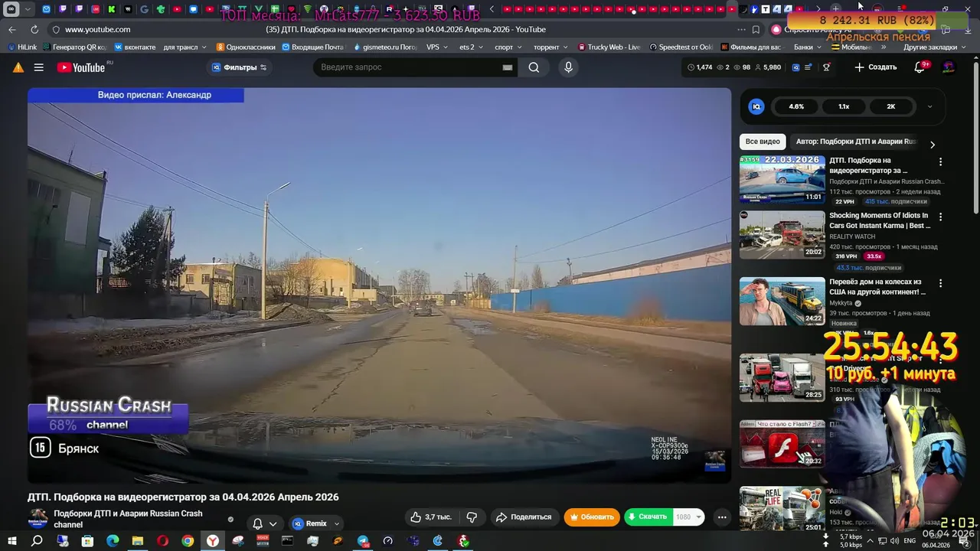Open the channel avatar under video
The height and width of the screenshot is (551, 980).
[38, 519]
